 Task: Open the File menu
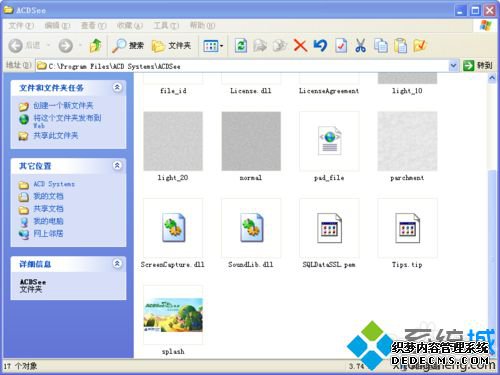pyautogui.click(x=21, y=25)
